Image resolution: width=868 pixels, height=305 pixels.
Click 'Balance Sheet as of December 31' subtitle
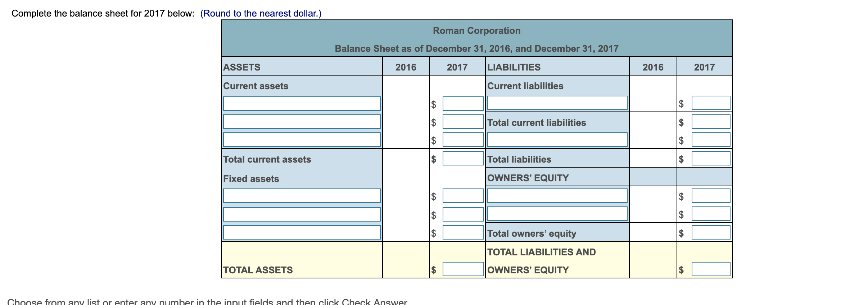point(476,49)
